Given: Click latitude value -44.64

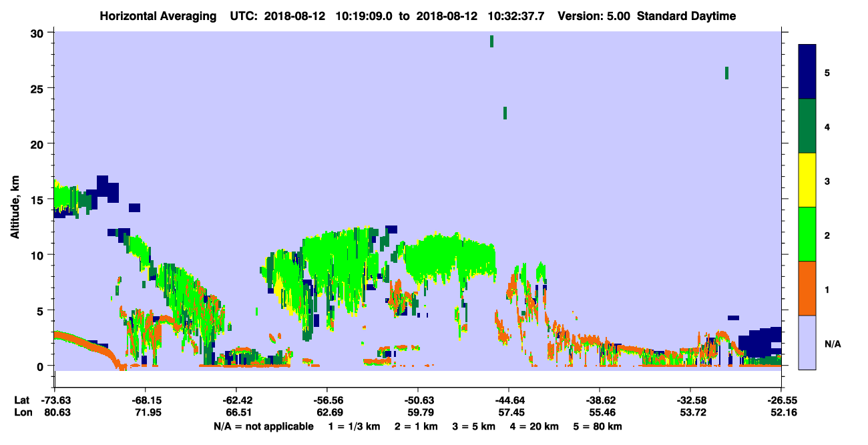Looking at the screenshot, I should tap(509, 400).
